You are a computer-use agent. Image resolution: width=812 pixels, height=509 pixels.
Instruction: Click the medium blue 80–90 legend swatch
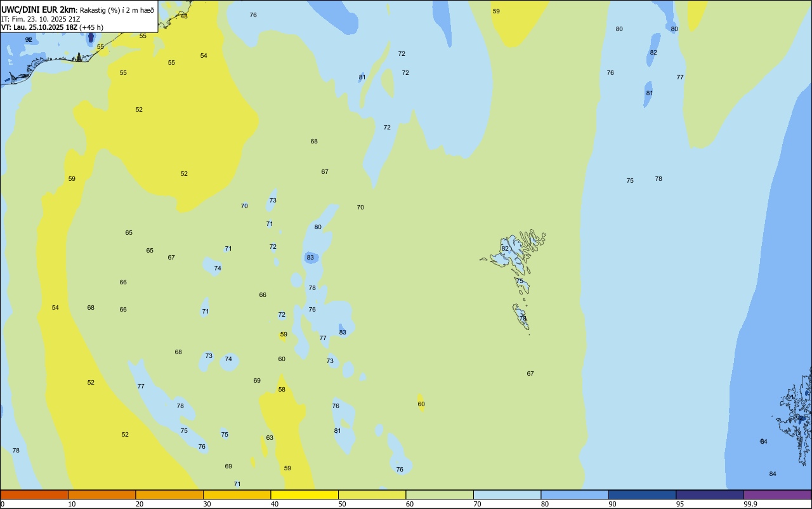pyautogui.click(x=575, y=494)
